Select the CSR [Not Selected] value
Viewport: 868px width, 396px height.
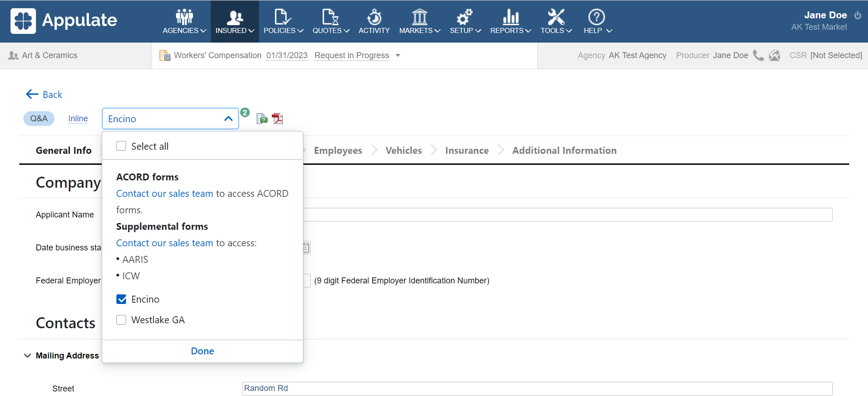point(836,55)
